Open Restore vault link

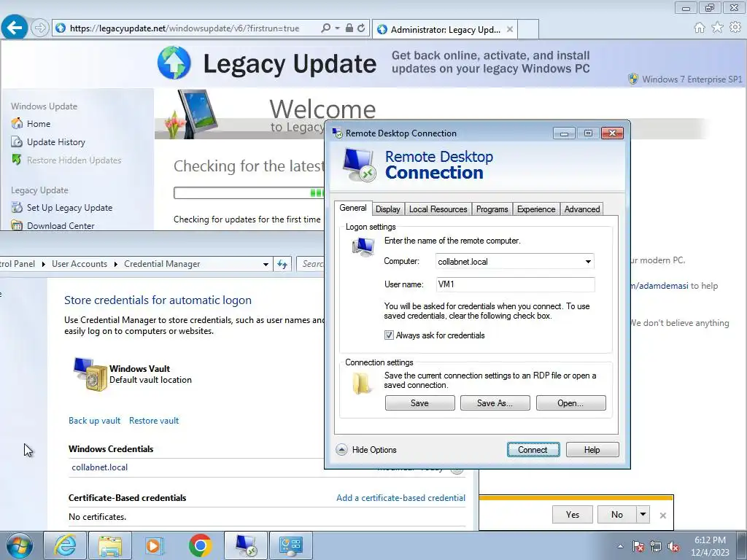154,421
